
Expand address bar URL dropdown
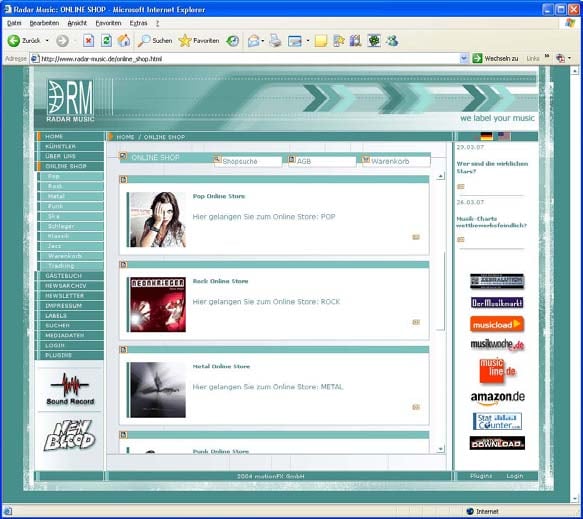(x=464, y=58)
